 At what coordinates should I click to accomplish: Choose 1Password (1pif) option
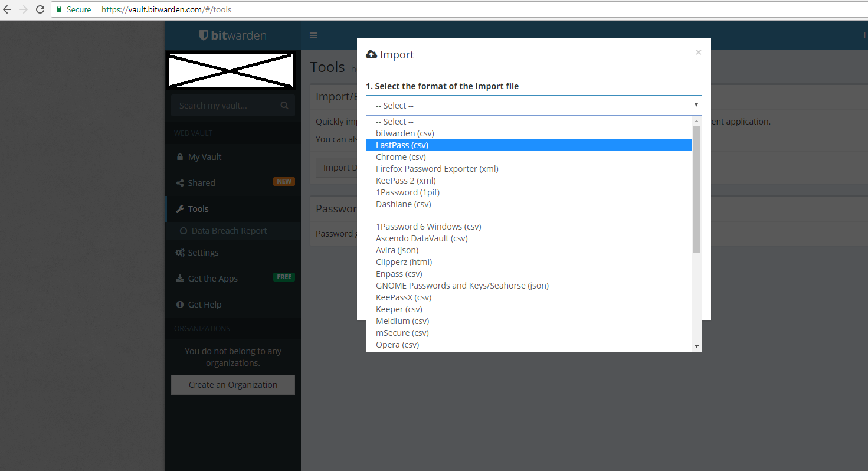(x=529, y=192)
